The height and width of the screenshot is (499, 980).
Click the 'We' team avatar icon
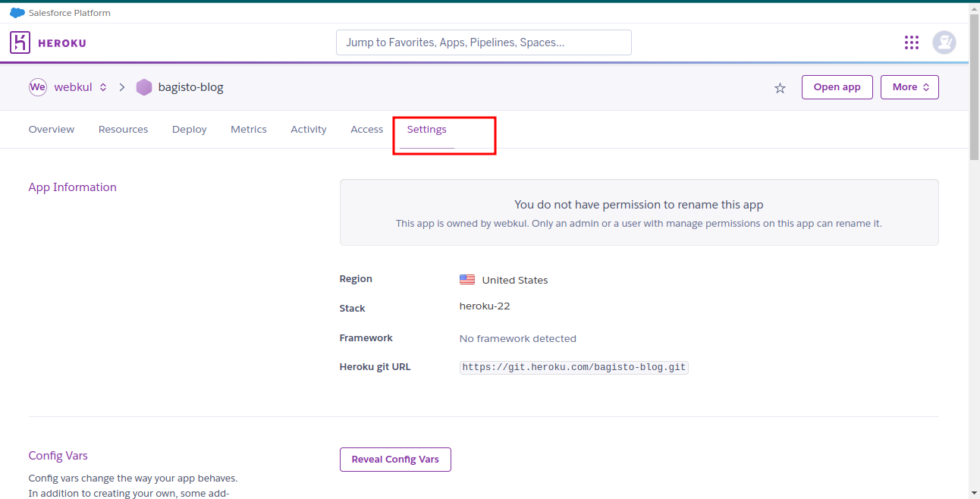[38, 87]
